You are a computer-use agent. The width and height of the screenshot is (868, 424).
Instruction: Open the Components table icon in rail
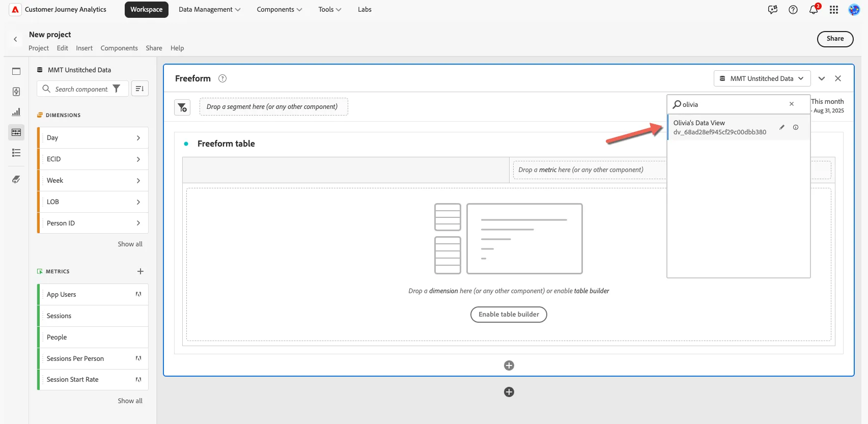coord(16,132)
